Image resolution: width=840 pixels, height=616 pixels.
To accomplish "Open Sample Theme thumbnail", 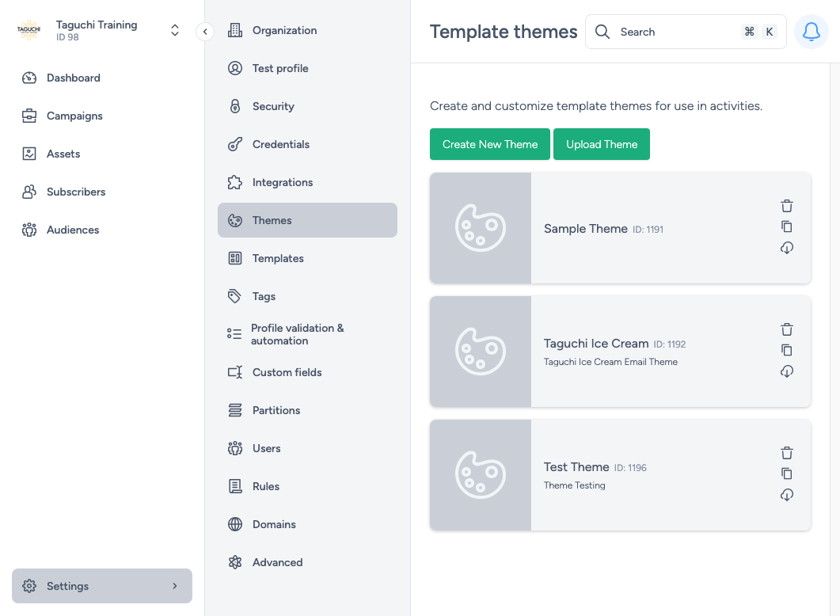I will coord(481,228).
